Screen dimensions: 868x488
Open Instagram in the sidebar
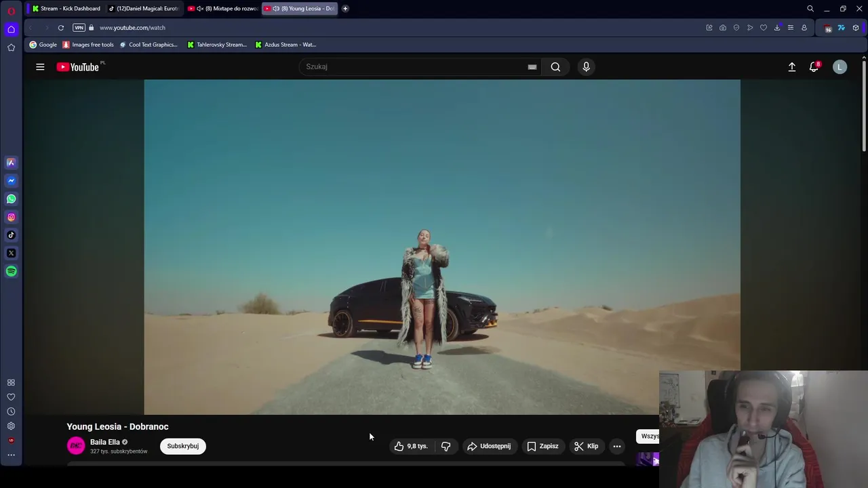[x=11, y=217]
